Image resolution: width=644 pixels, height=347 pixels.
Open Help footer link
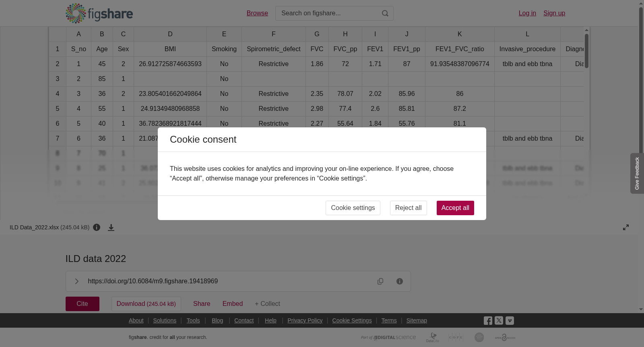(270, 320)
